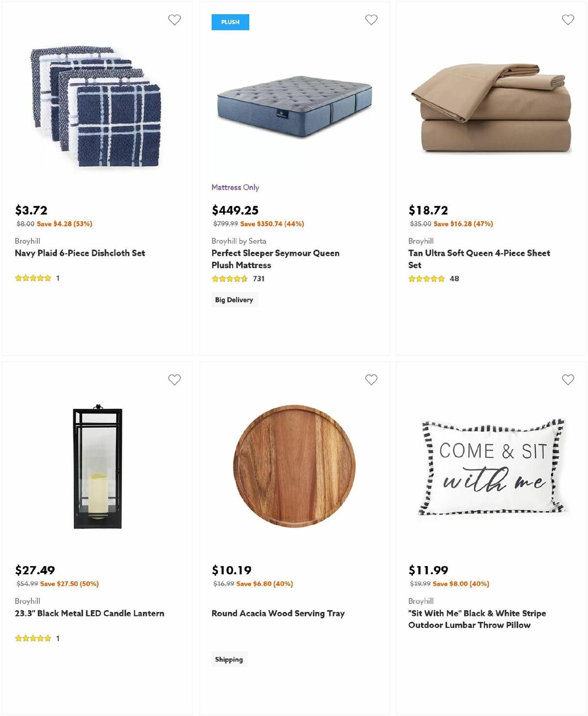
Task: Click the star rating for the Tan sheet set
Action: [x=425, y=278]
